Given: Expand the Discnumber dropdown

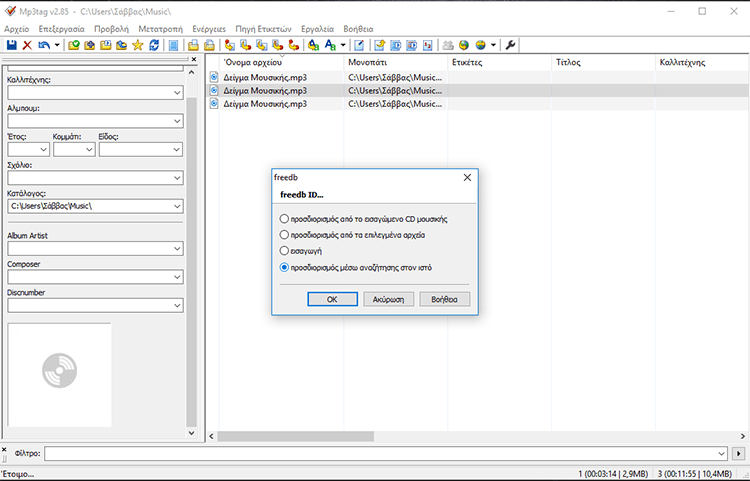Looking at the screenshot, I should (x=177, y=305).
